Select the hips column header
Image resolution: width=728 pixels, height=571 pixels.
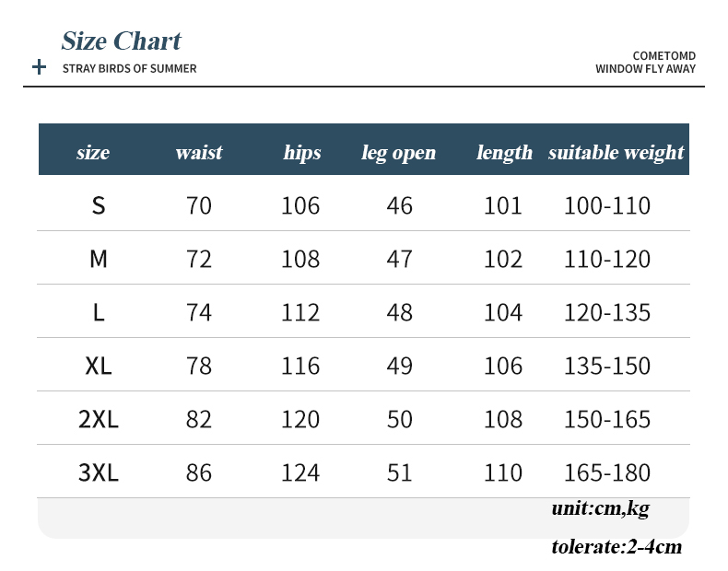coord(302,152)
